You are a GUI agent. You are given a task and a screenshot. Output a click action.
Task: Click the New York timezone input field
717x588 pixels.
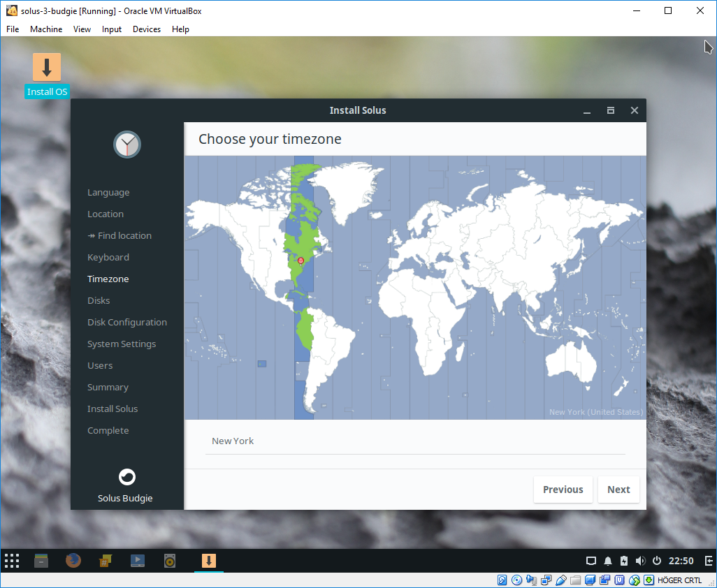point(415,441)
